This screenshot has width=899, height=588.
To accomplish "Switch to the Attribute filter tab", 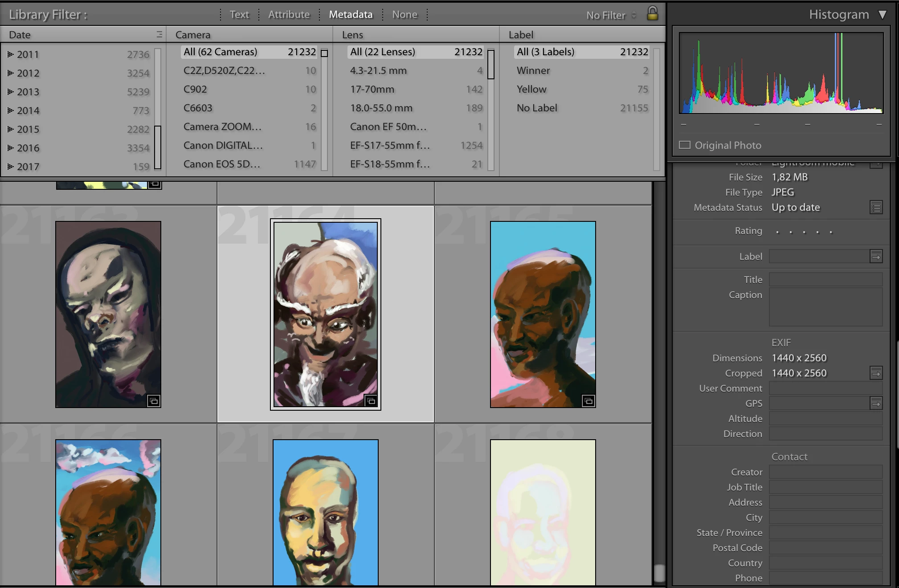I will [289, 15].
